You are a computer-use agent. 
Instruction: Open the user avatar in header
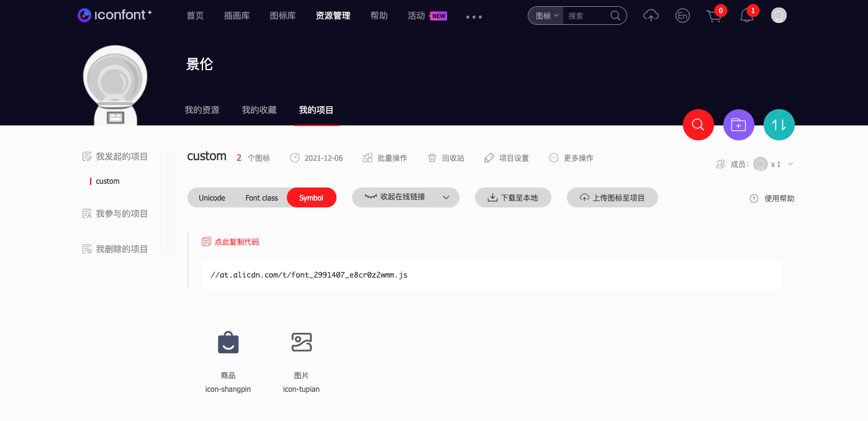click(x=779, y=16)
